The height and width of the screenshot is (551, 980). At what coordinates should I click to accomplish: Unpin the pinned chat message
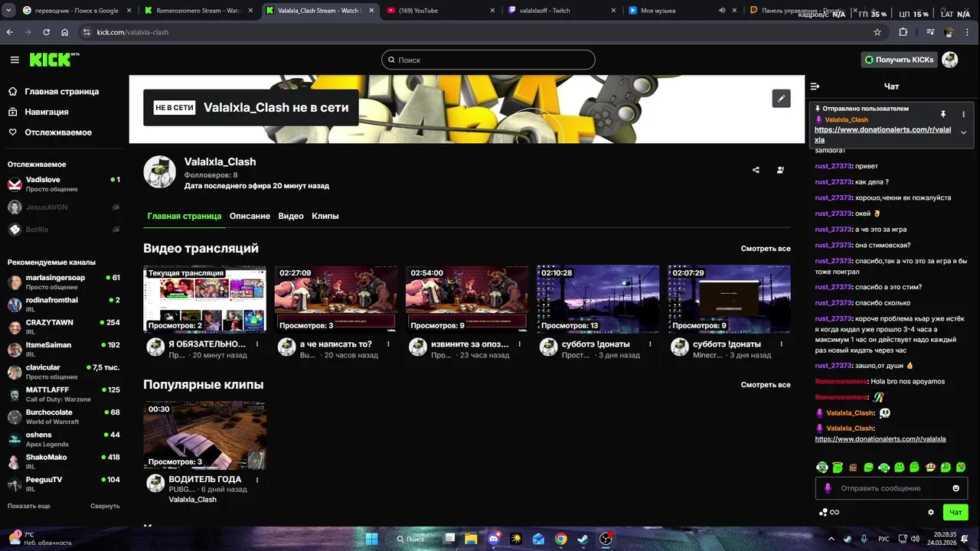(x=943, y=114)
